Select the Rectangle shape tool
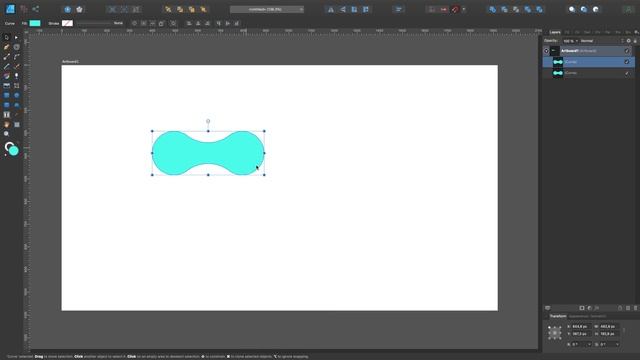This screenshot has width=640, height=360. (7, 95)
